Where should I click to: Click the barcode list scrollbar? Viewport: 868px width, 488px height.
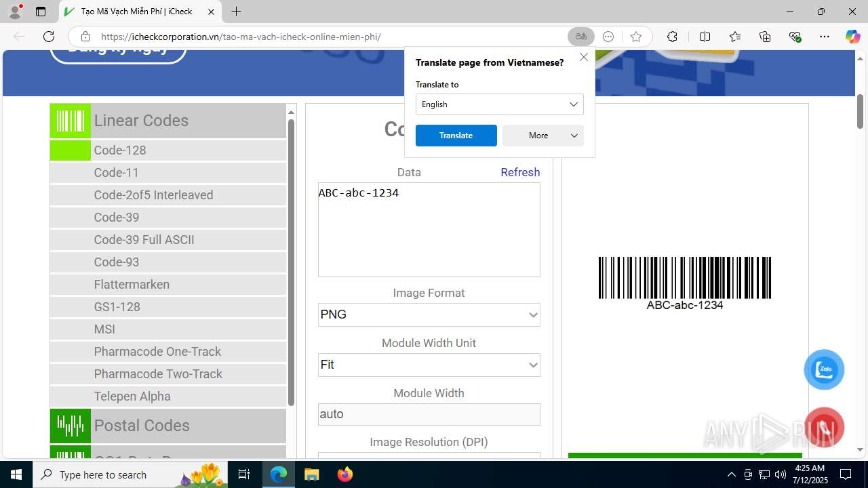[292, 262]
